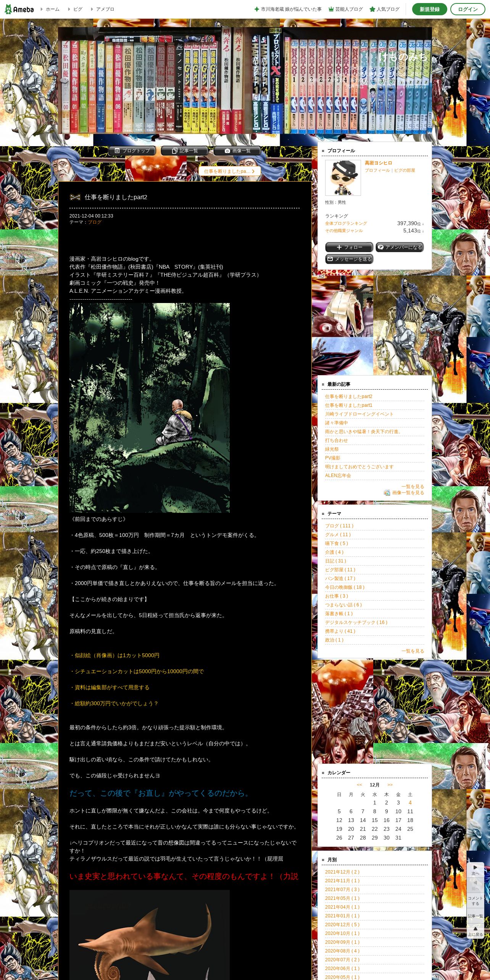This screenshot has width=490, height=980.
Task: Go to ブログトップ tab
Action: coord(132,151)
